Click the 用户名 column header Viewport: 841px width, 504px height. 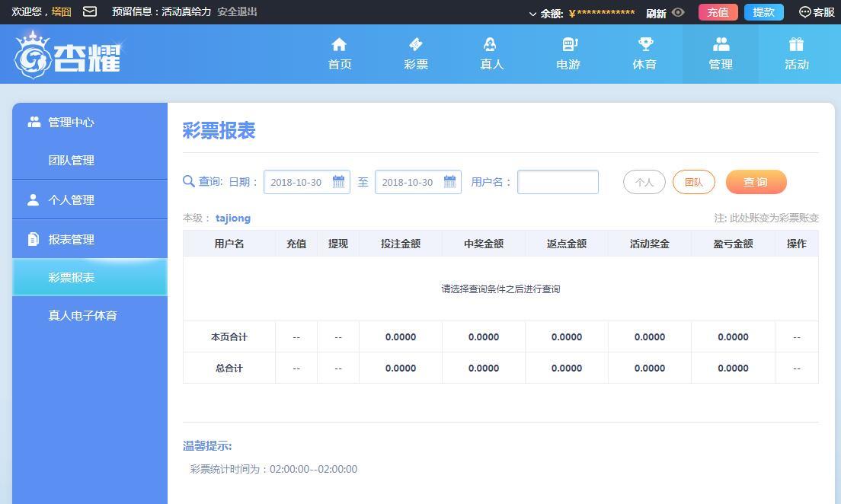click(x=229, y=244)
